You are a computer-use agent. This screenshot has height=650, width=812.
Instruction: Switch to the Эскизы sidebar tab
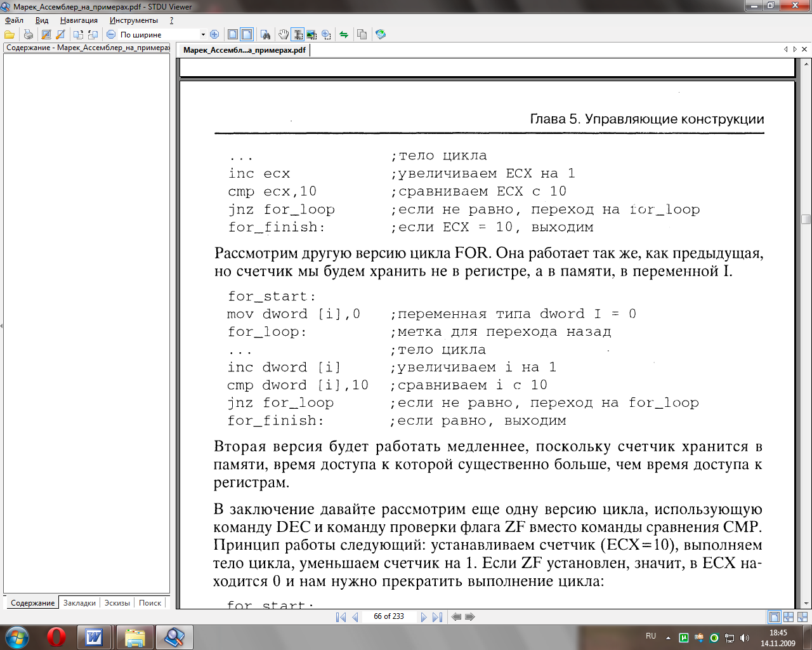(x=117, y=602)
